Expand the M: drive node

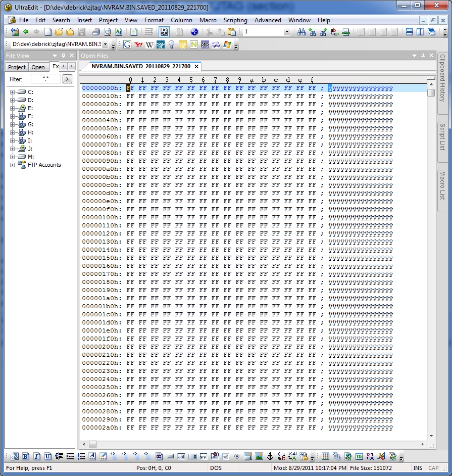pyautogui.click(x=12, y=157)
